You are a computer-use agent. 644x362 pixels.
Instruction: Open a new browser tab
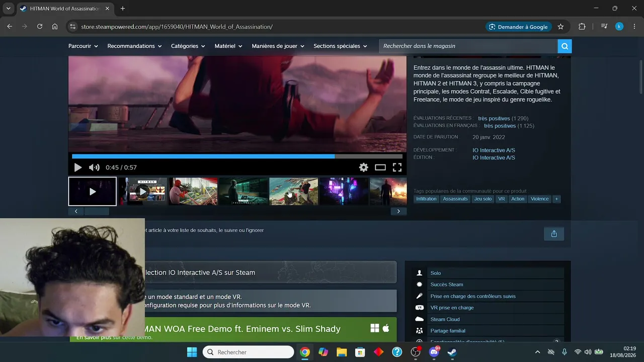click(123, 9)
